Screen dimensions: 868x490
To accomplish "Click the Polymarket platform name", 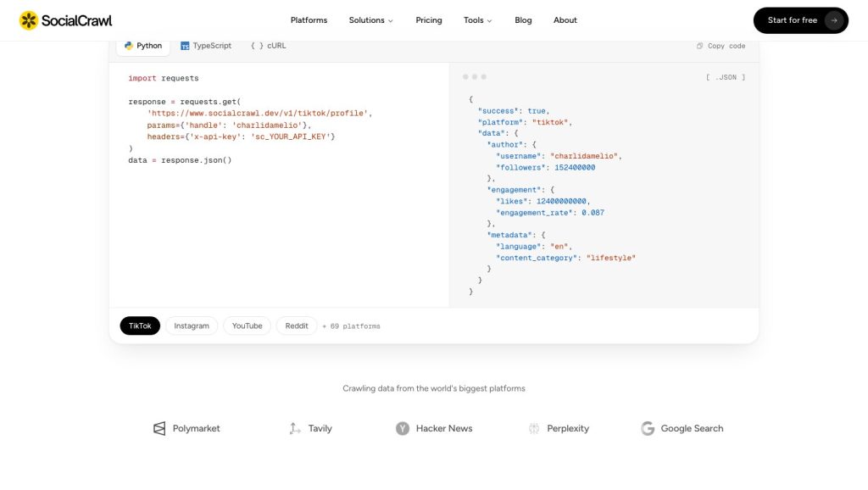I will (196, 429).
